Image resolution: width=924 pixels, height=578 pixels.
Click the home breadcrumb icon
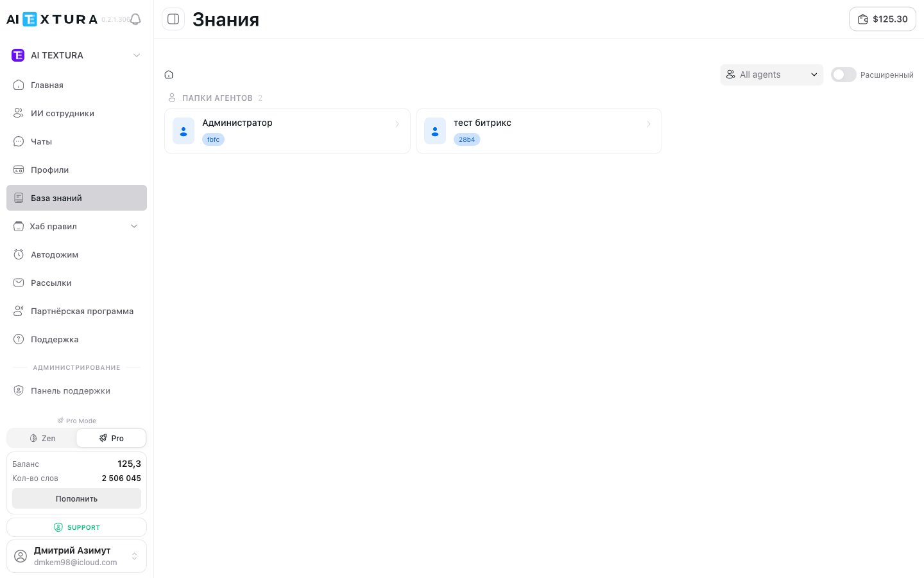pyautogui.click(x=169, y=74)
